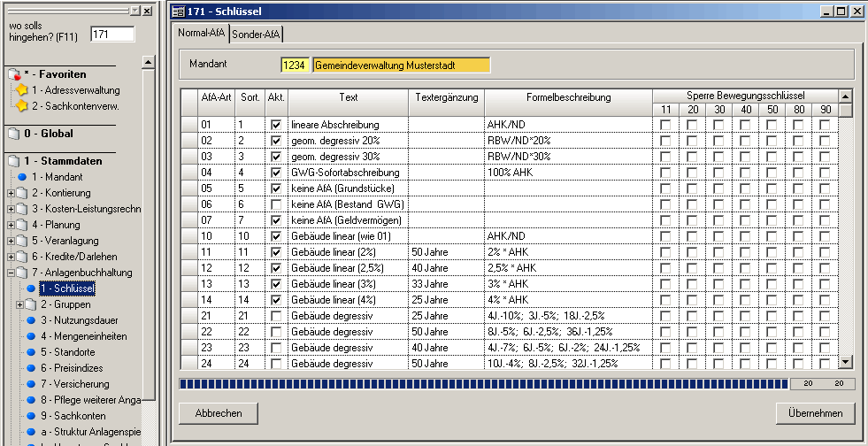Open the Sachkontenverw. favorite star icon
Image resolution: width=868 pixels, height=446 pixels.
tap(22, 106)
